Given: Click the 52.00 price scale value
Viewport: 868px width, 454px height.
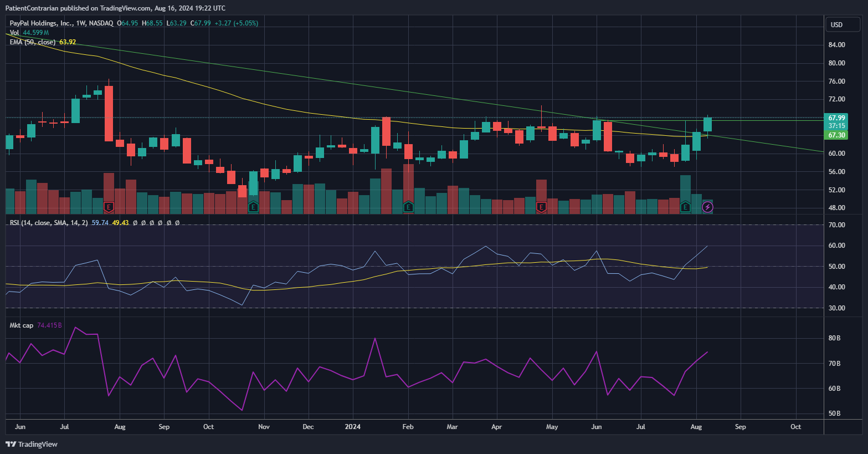Looking at the screenshot, I should (x=836, y=190).
